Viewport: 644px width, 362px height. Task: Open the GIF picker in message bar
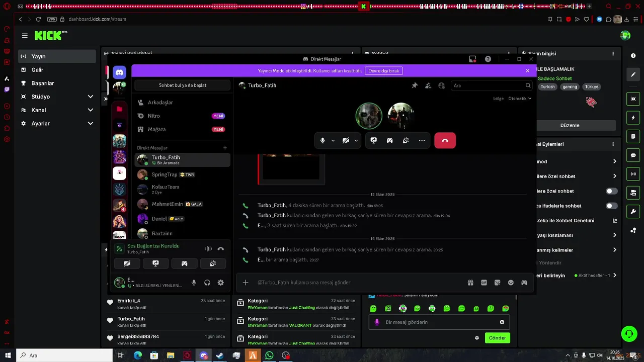click(x=484, y=283)
